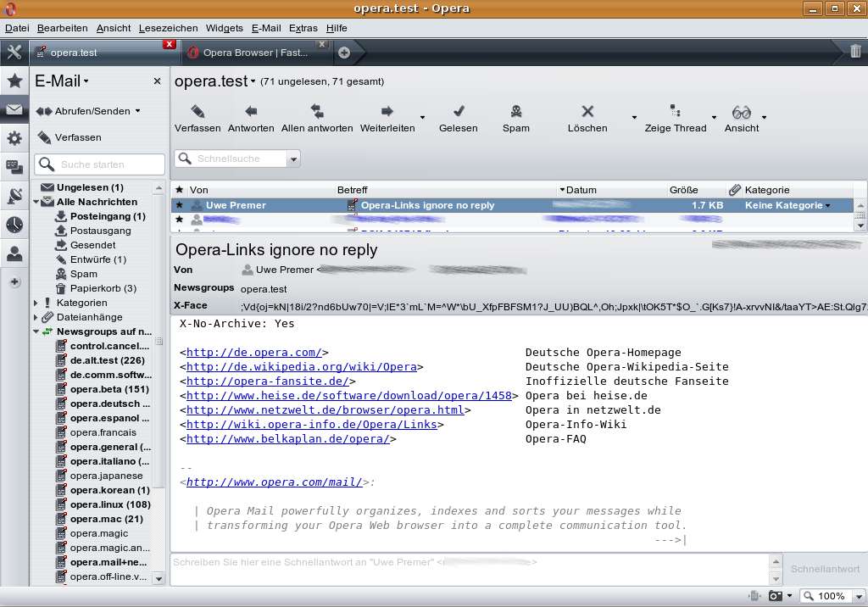Open the closed tabs trash icon
The width and height of the screenshot is (868, 607).
855,52
